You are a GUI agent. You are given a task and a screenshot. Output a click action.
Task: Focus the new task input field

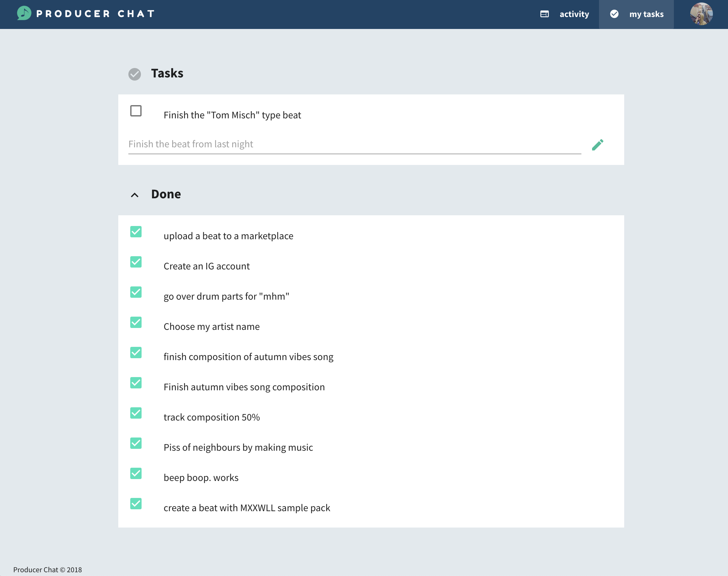[x=354, y=144]
